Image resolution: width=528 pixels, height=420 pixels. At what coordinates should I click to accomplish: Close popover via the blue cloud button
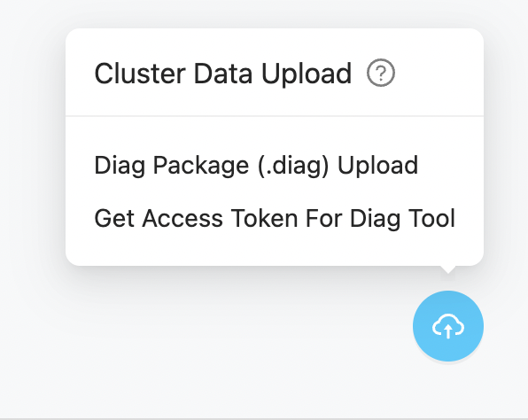click(448, 326)
